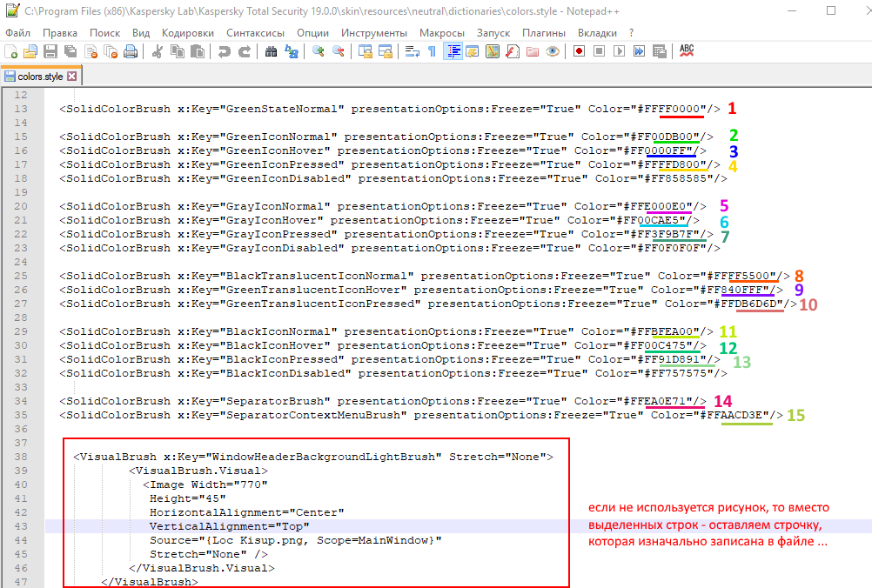Click color value #FFAACD3E on line 35

point(731,415)
